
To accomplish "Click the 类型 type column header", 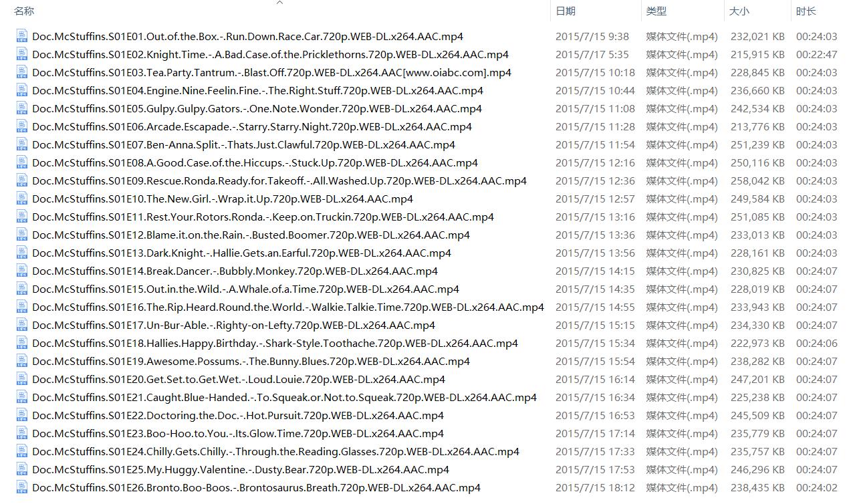I will point(656,11).
